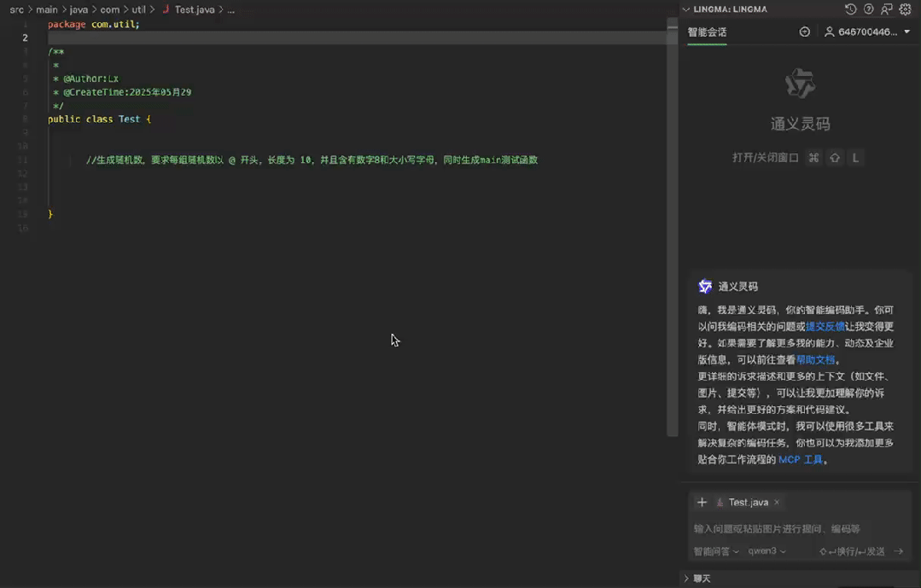The width and height of the screenshot is (921, 588).
Task: Click the send arrow in chat input
Action: pos(899,550)
